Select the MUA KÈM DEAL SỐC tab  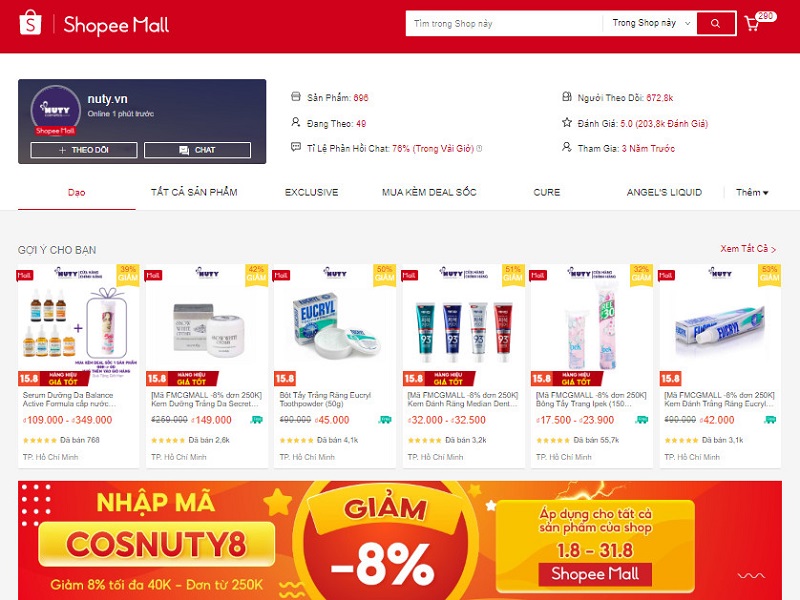point(429,192)
